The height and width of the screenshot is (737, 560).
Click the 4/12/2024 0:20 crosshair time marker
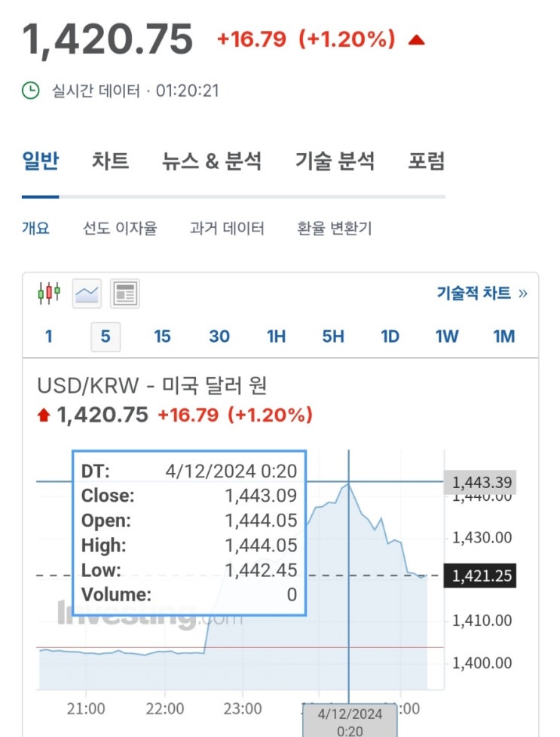(349, 721)
